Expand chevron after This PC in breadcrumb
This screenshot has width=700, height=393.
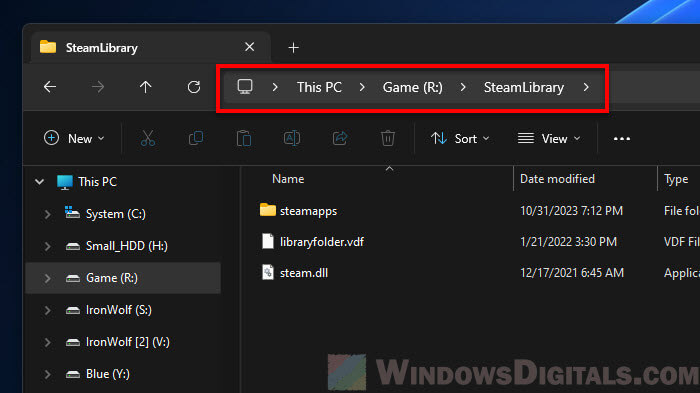pos(362,87)
